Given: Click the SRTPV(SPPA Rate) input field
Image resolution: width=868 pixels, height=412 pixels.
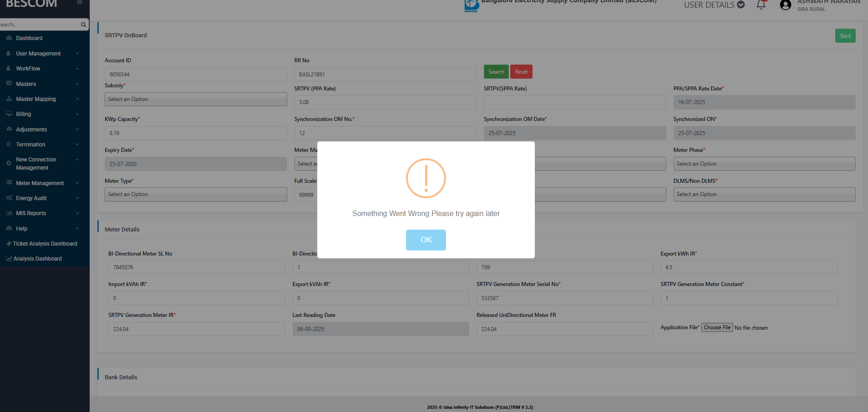Looking at the screenshot, I should pyautogui.click(x=575, y=102).
